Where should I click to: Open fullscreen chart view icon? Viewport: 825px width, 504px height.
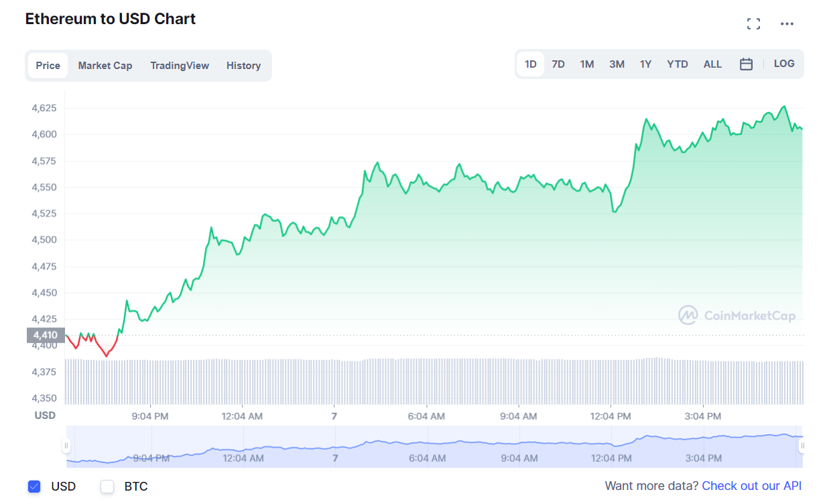coord(753,24)
